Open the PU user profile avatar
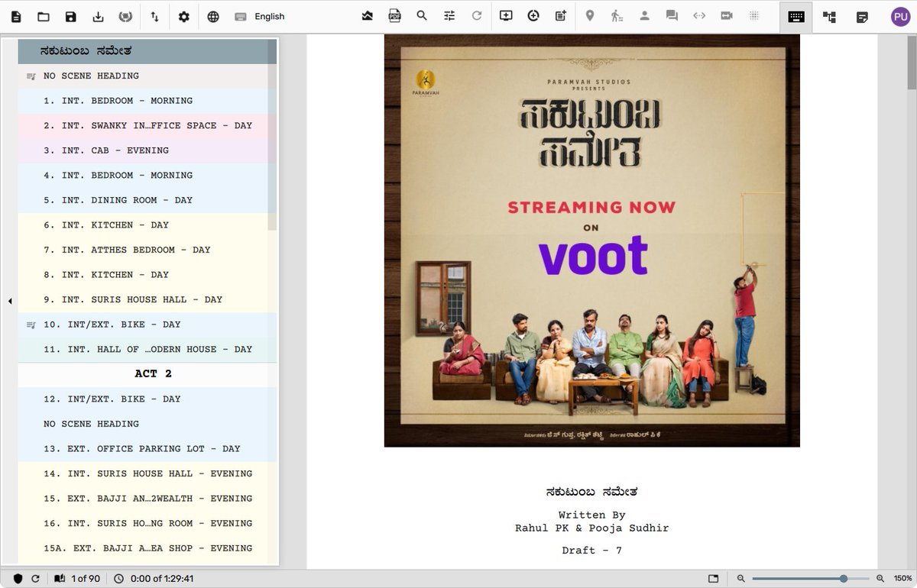 pos(900,17)
